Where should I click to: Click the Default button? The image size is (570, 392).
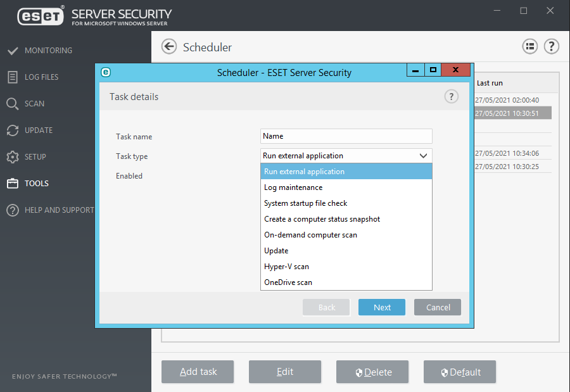[460, 372]
